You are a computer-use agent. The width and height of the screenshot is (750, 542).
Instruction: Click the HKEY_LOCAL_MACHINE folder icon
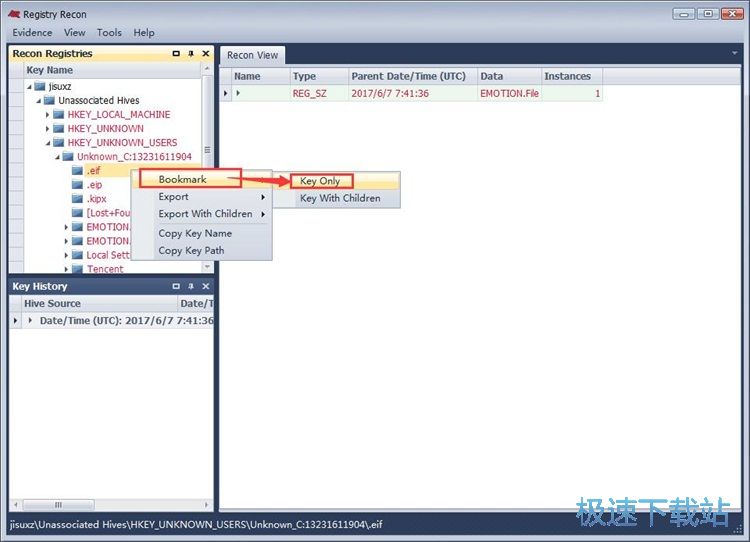[x=59, y=115]
